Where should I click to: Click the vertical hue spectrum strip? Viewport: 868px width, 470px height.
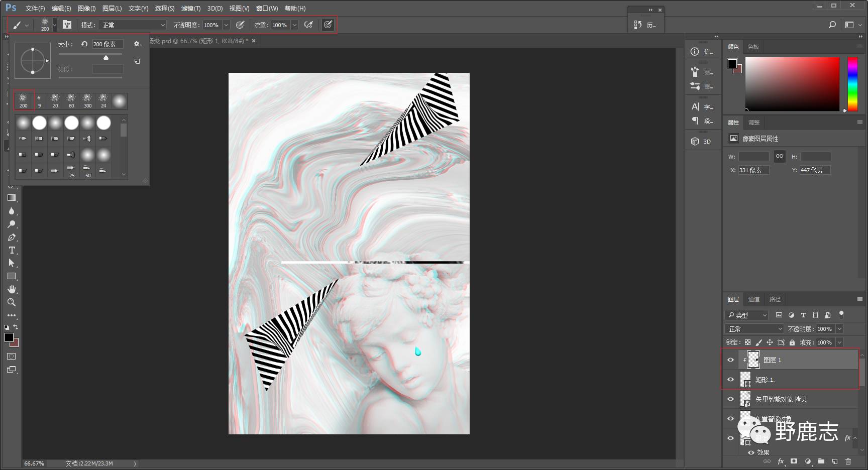pyautogui.click(x=852, y=84)
